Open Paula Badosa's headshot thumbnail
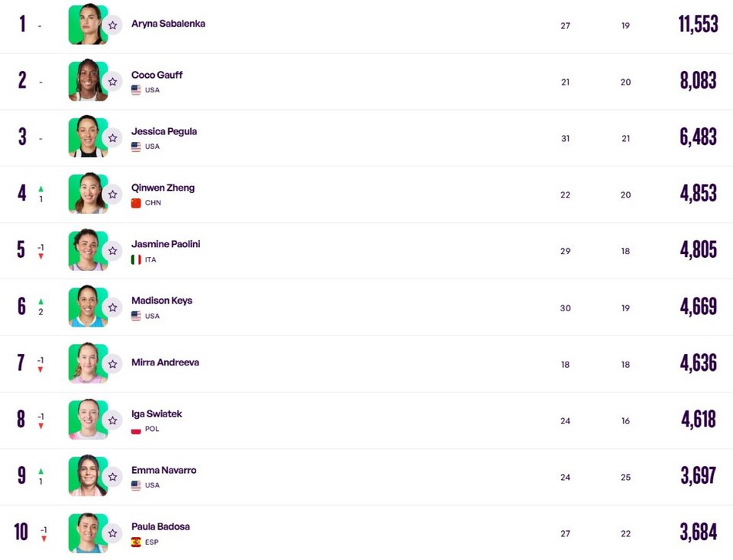This screenshot has height=560, width=733. (88, 533)
